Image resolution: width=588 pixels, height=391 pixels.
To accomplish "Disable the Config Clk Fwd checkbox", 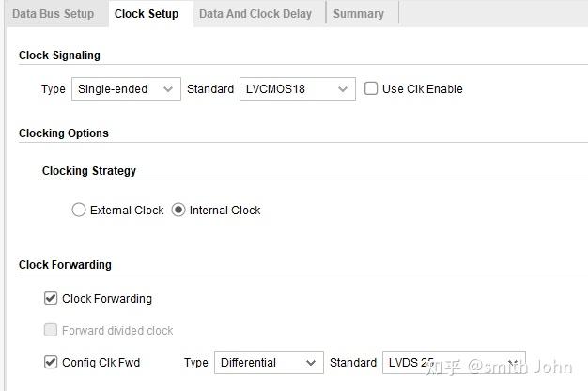I will [51, 362].
